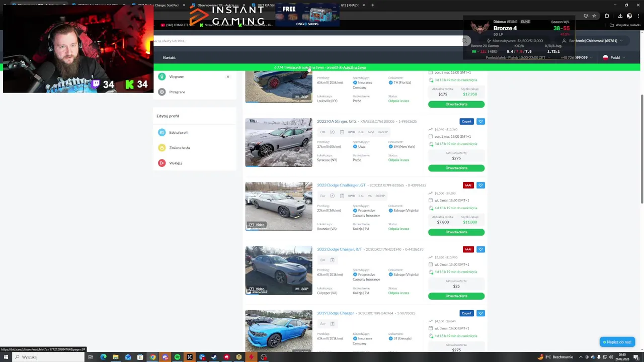Open 2022 KIA Stinger, GT2 listing title
Image resolution: width=644 pixels, height=362 pixels.
[x=337, y=121]
